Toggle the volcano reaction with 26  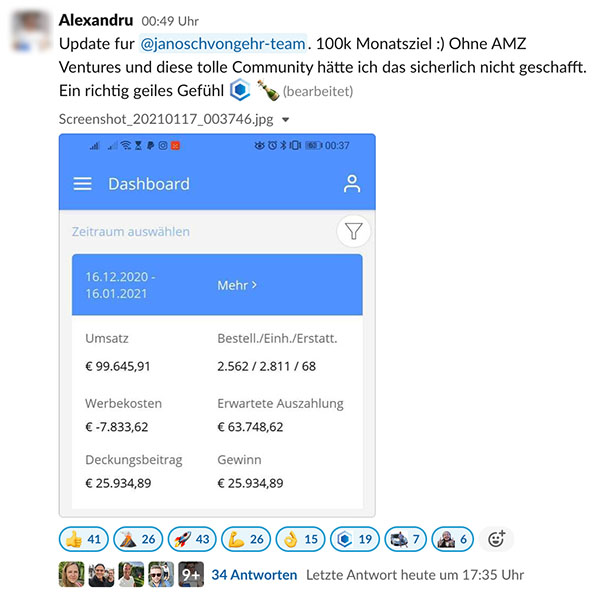click(138, 539)
